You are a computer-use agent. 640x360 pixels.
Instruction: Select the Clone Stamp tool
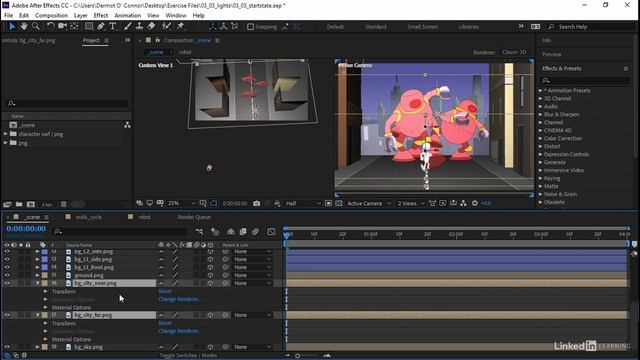tap(139, 27)
